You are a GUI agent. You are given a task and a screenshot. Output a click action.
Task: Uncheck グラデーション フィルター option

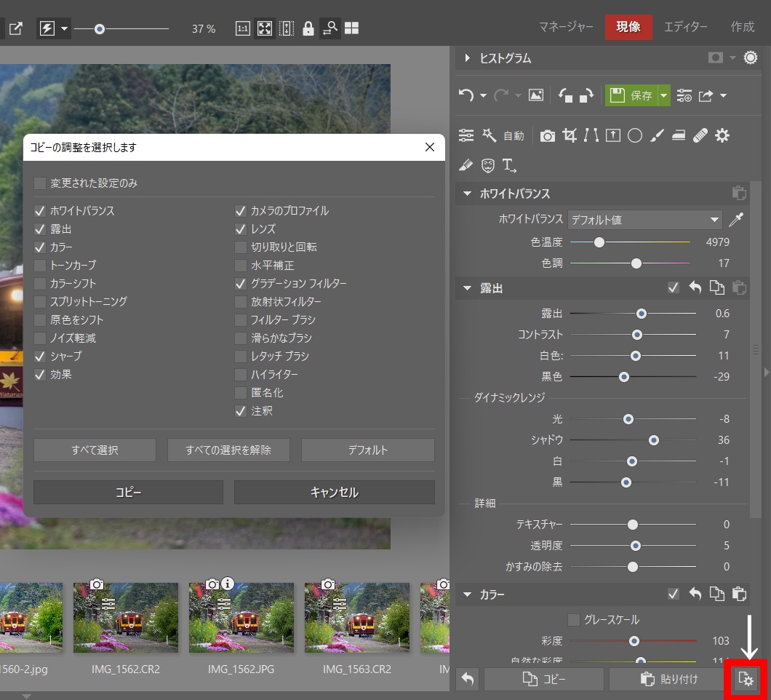[241, 283]
